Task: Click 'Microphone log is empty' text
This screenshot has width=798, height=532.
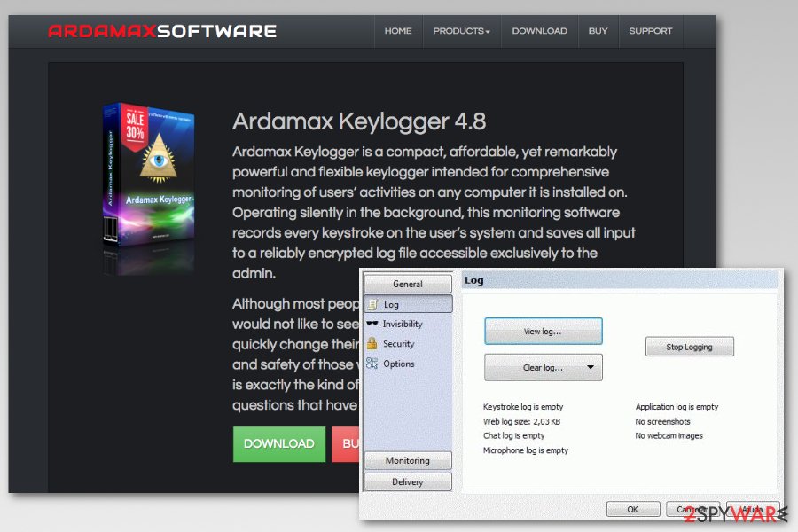Action: (526, 450)
